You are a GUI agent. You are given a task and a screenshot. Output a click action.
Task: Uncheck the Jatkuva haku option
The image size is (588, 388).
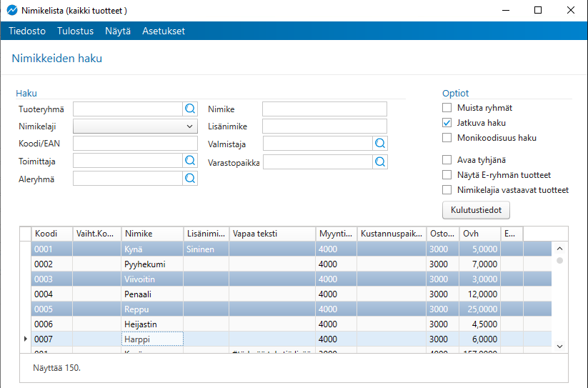447,123
